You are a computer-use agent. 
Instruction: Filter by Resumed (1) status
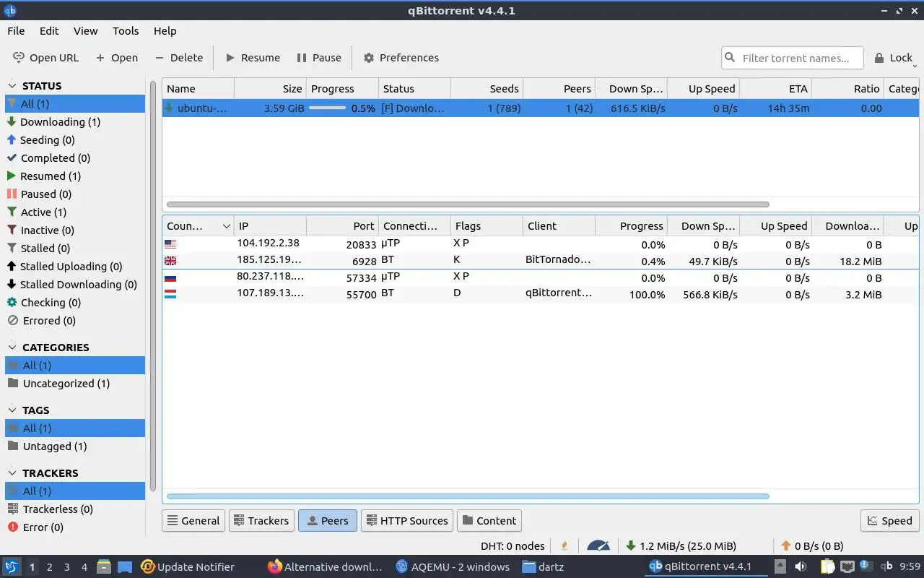point(75,176)
